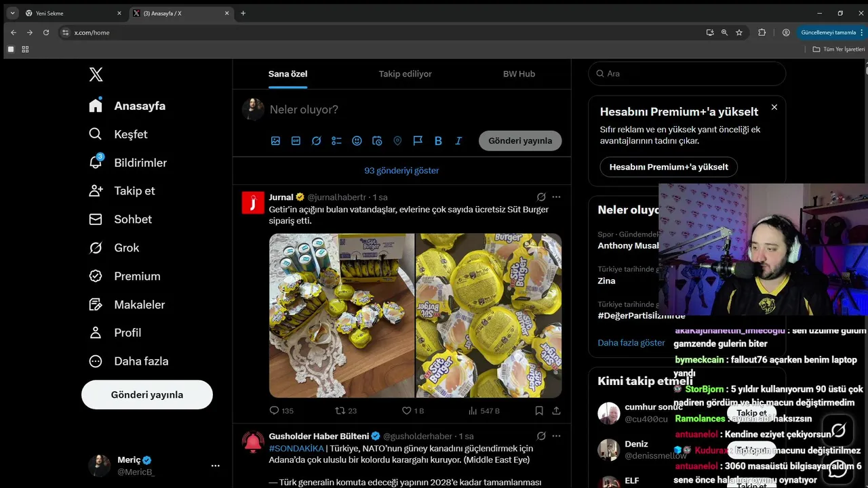Open the X logo home link
This screenshot has height=488, width=868.
(96, 75)
